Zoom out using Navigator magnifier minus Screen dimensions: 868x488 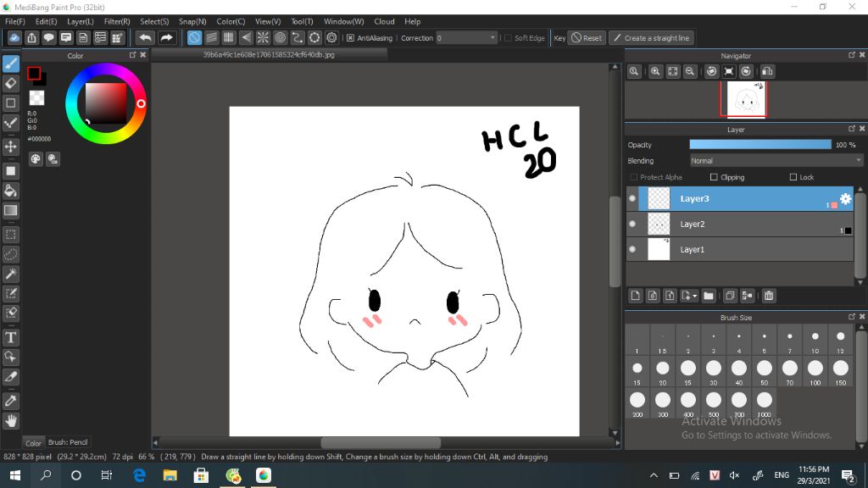tap(690, 71)
